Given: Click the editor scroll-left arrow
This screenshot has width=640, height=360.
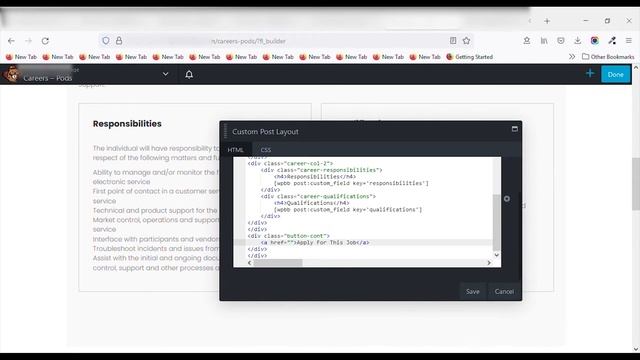Looking at the screenshot, I should tap(249, 263).
